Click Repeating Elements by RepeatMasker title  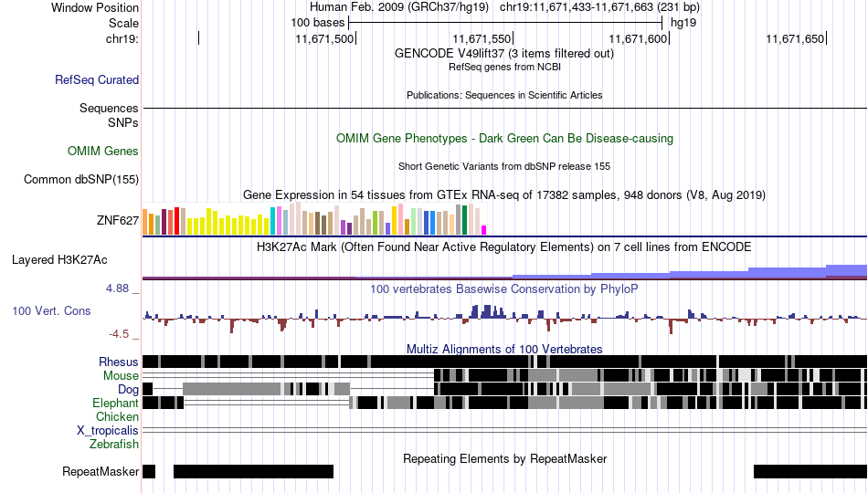(x=504, y=458)
